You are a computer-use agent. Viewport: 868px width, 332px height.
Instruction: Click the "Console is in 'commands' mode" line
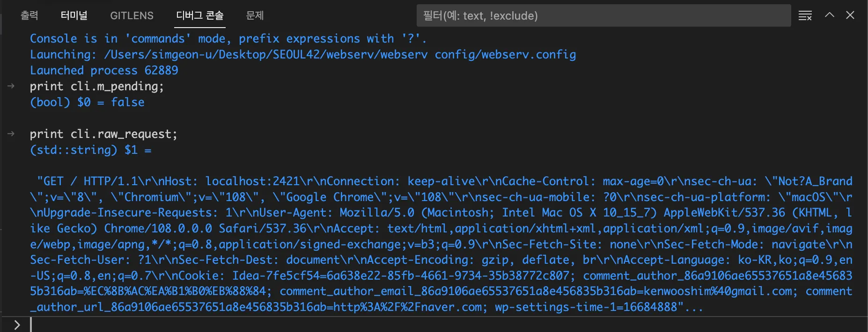coord(228,39)
